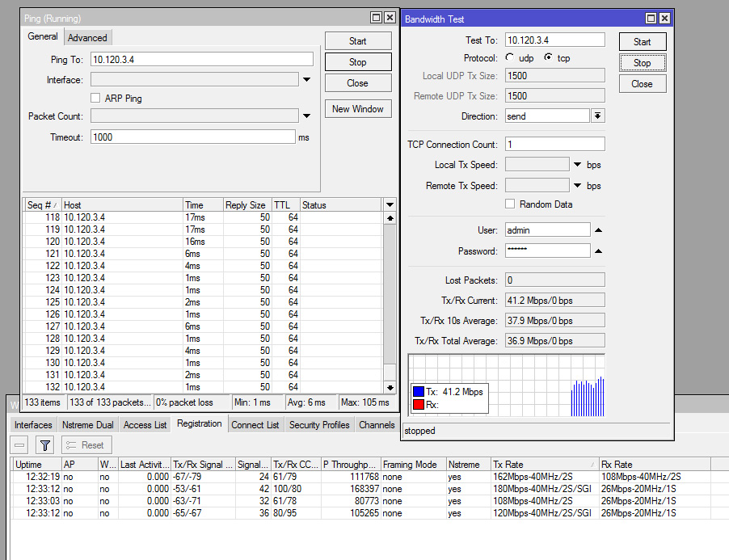The image size is (729, 560).
Task: Enable the Random Data checkbox
Action: click(x=510, y=204)
